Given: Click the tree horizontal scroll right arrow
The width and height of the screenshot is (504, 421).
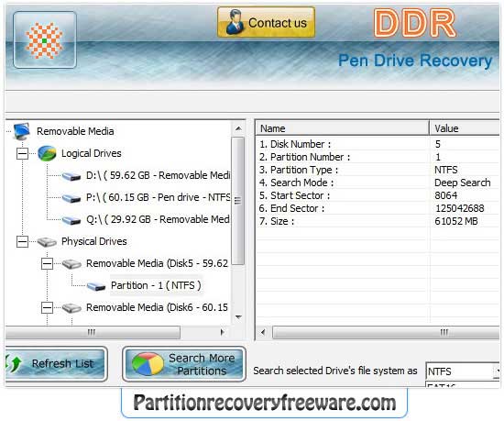Looking at the screenshot, I should [222, 332].
